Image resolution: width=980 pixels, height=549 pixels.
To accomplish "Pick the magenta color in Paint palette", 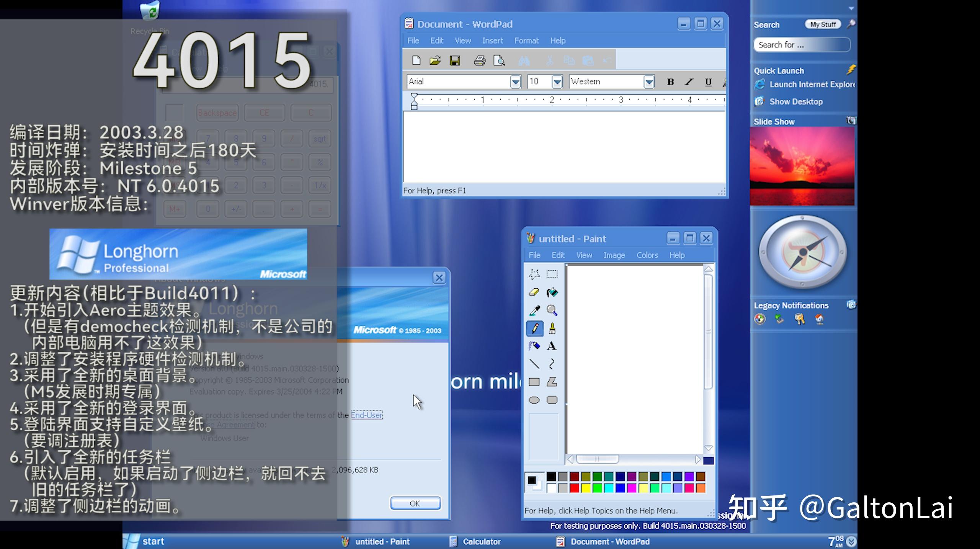I will pos(632,488).
